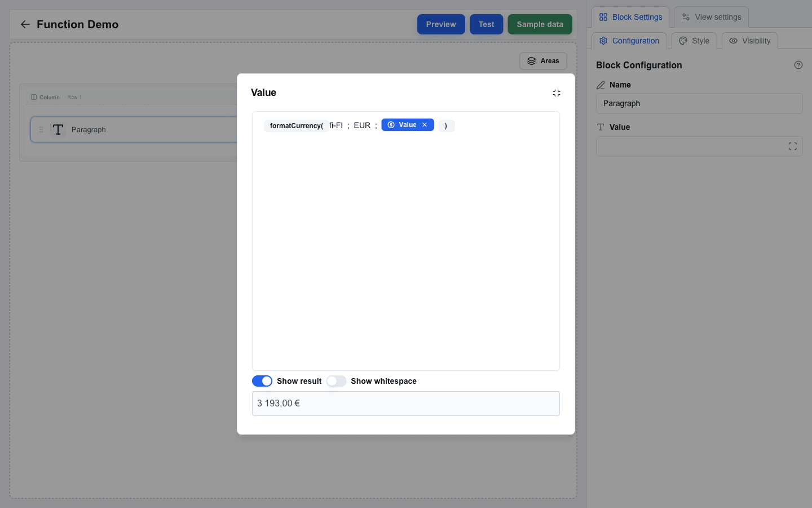812x508 pixels.
Task: Click the Test button
Action: pyautogui.click(x=486, y=24)
